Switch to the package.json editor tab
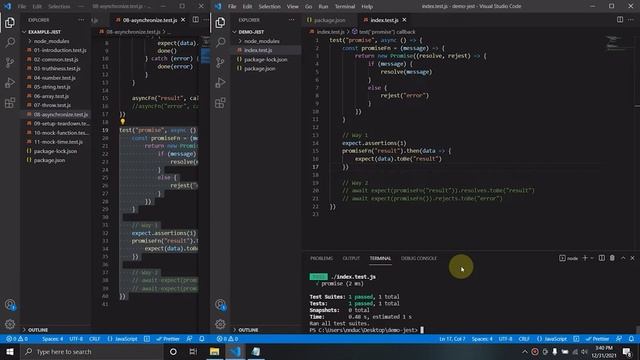640x360 pixels. point(329,20)
